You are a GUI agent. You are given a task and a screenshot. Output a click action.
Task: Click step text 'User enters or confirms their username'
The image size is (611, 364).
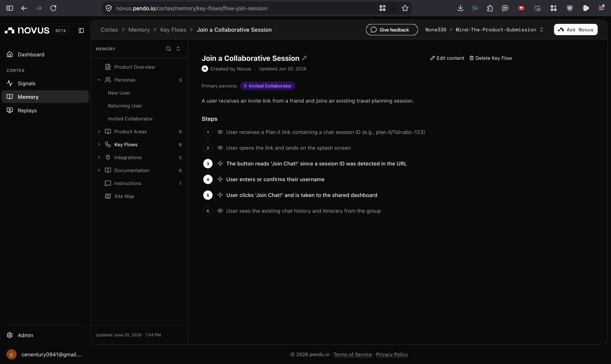275,179
